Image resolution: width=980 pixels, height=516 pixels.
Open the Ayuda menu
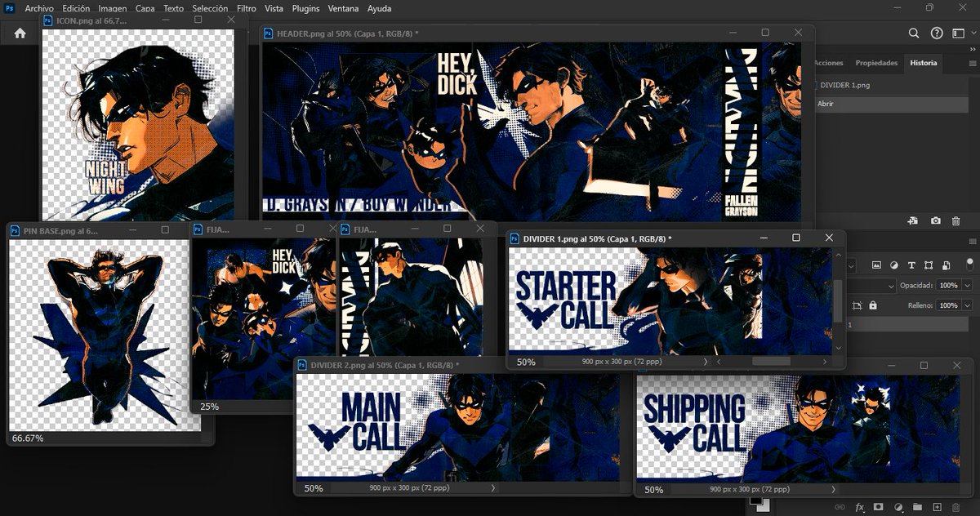[380, 9]
